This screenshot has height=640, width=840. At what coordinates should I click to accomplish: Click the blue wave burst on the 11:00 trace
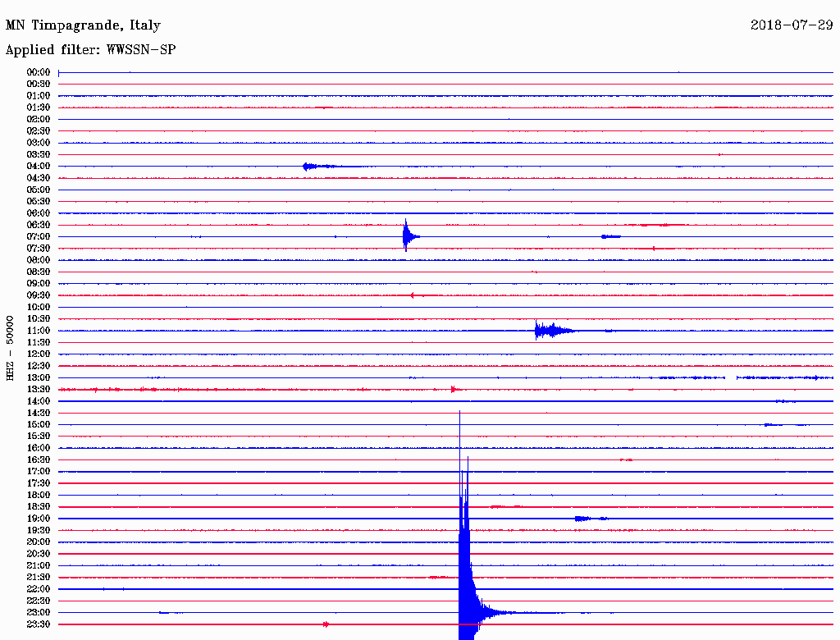555,331
